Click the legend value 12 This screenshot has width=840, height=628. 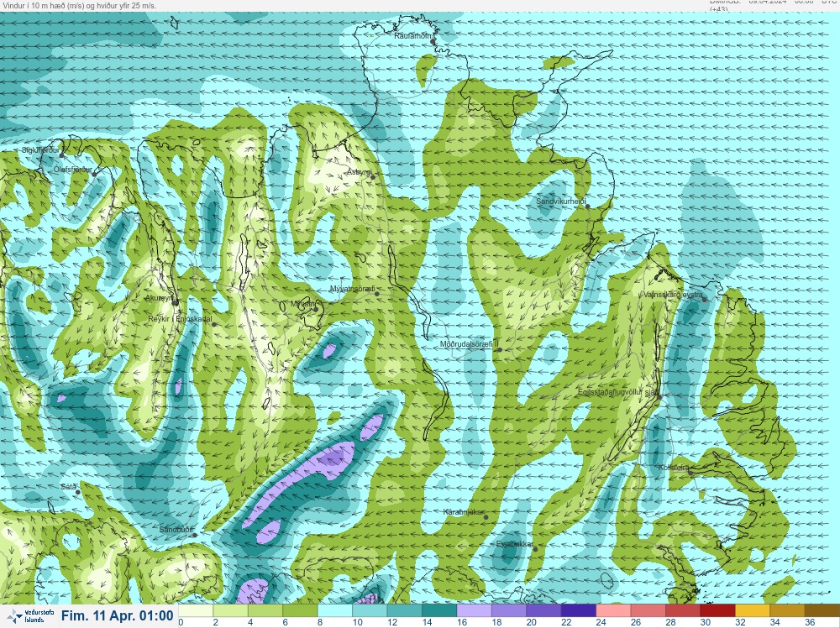point(392,622)
